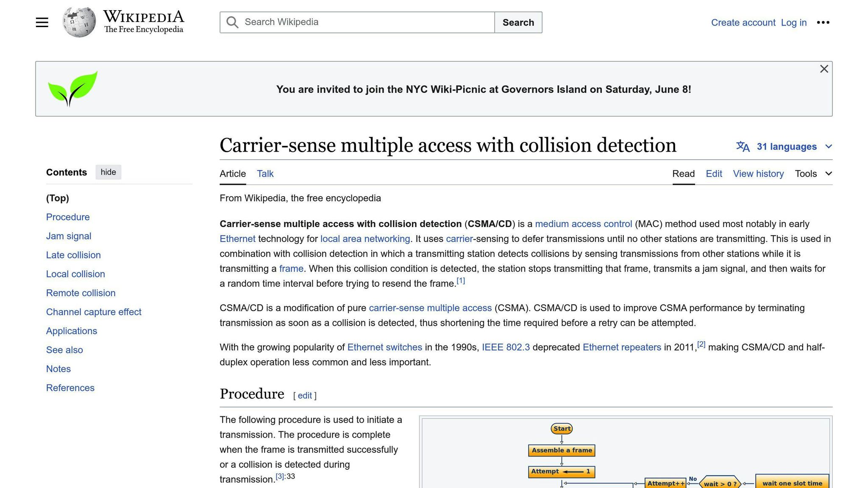Screen dimensions: 868x488
Task: Switch to the Talk tab
Action: click(265, 174)
